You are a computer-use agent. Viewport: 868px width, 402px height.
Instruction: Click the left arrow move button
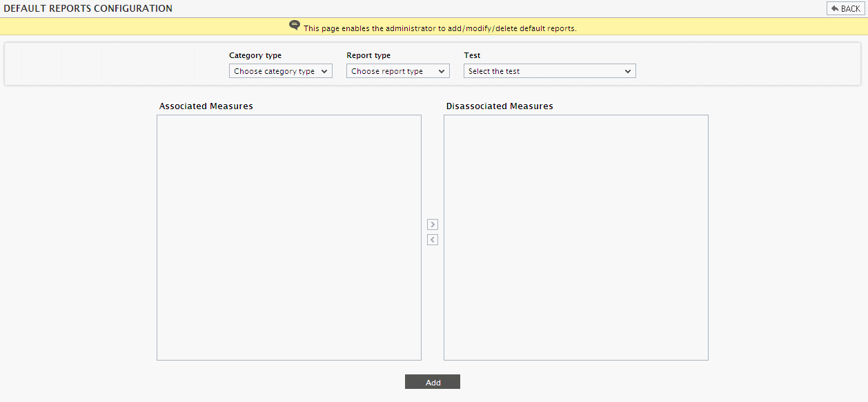pyautogui.click(x=433, y=240)
